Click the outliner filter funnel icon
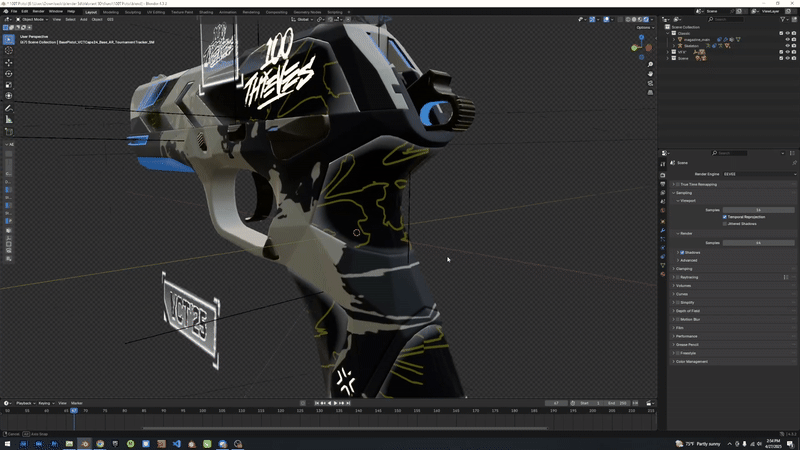 [783, 19]
